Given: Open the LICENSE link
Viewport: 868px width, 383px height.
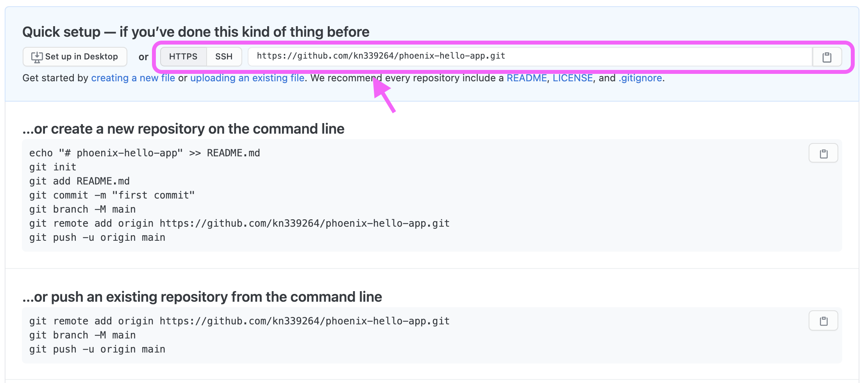Looking at the screenshot, I should [x=573, y=78].
